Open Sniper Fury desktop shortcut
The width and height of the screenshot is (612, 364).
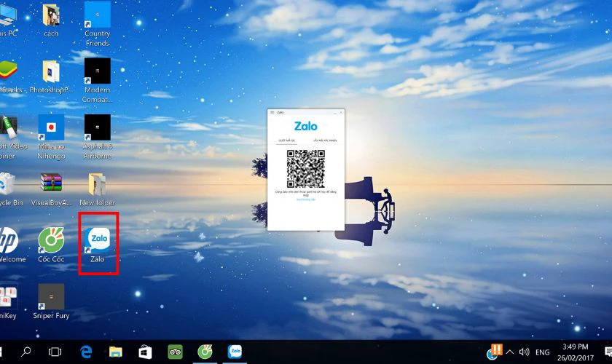click(51, 297)
